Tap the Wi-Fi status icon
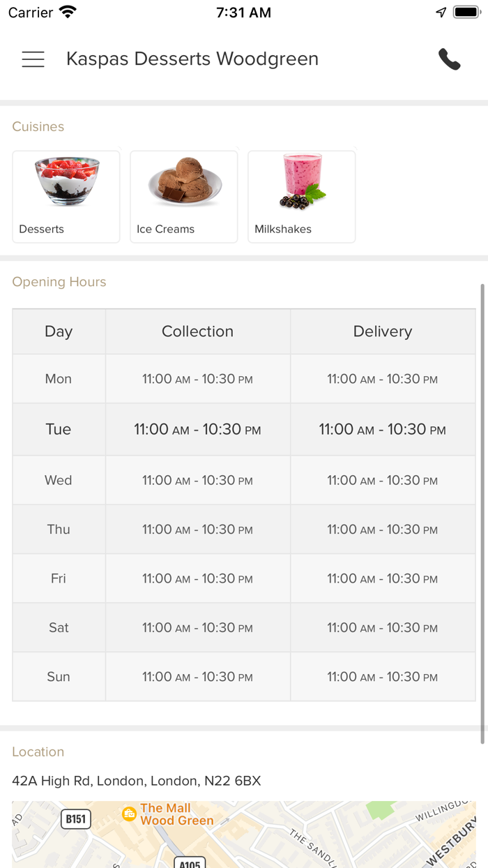This screenshot has width=488, height=868. click(x=68, y=13)
